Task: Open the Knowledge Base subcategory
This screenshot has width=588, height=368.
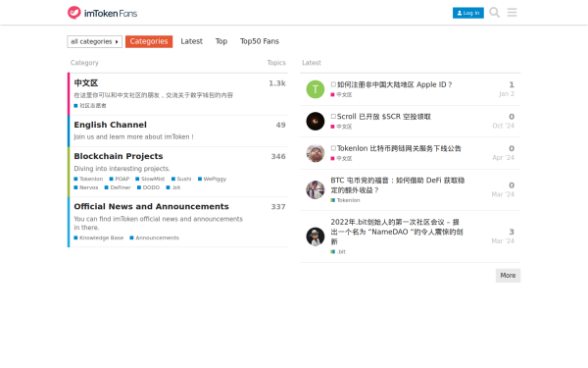Action: tap(99, 237)
